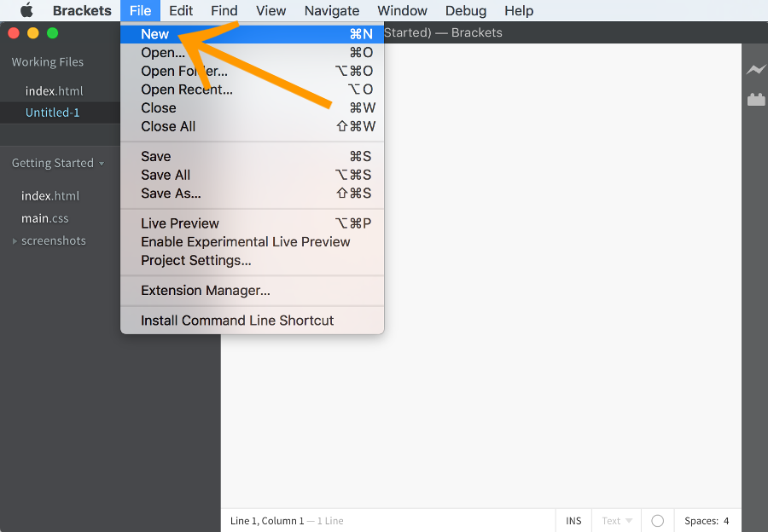This screenshot has height=532, width=768.
Task: Toggle INS insert mode in status bar
Action: tap(573, 521)
